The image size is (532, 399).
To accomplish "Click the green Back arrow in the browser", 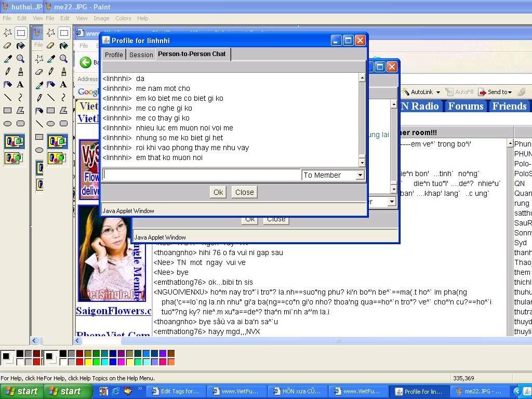I will click(86, 62).
